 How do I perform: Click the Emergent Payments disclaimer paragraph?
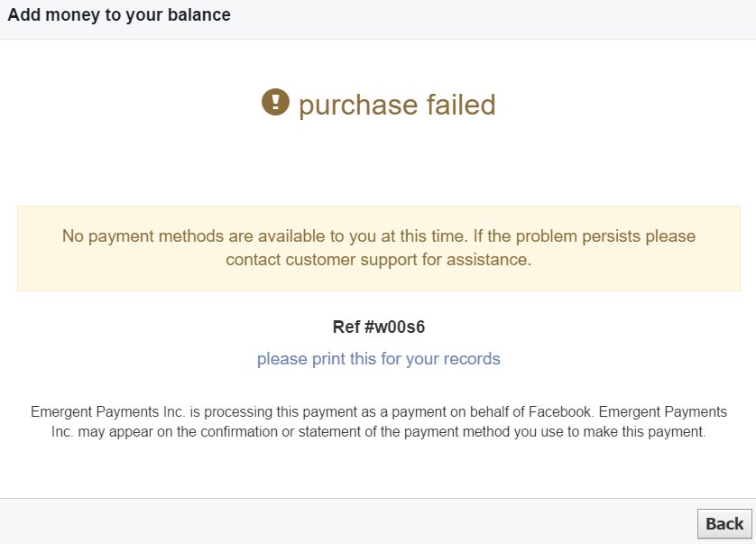pyautogui.click(x=378, y=421)
